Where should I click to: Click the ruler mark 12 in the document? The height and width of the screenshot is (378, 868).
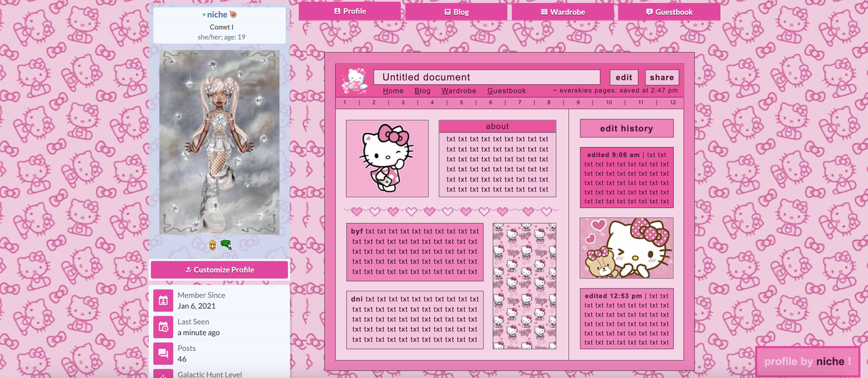pos(673,103)
